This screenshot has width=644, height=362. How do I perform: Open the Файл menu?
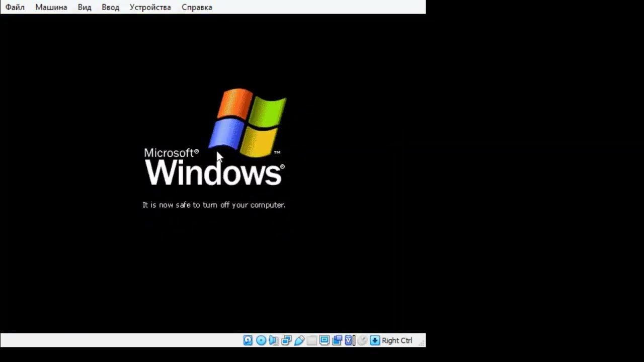point(15,7)
